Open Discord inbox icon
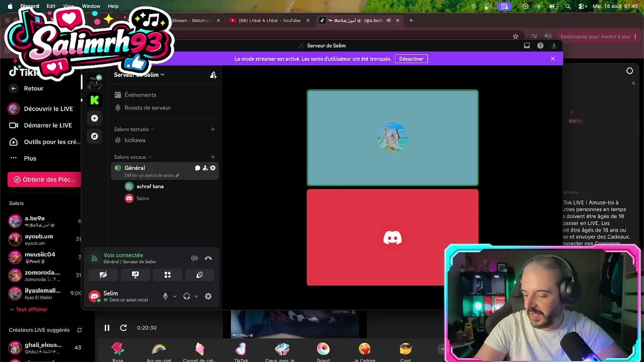This screenshot has width=644, height=362. click(x=527, y=46)
